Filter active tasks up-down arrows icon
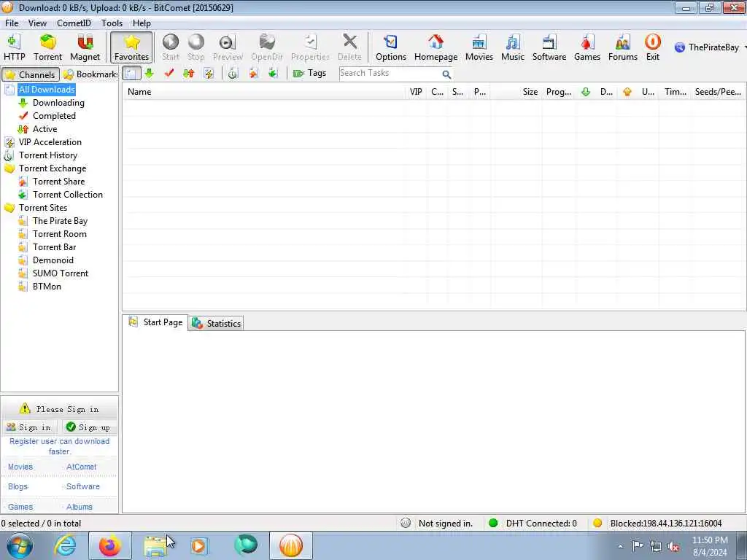 [189, 74]
